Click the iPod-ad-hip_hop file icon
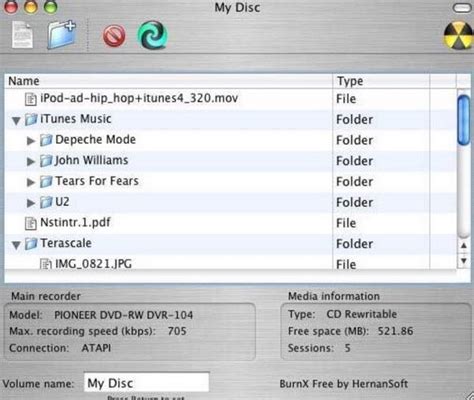The width and height of the screenshot is (474, 400). click(x=31, y=99)
